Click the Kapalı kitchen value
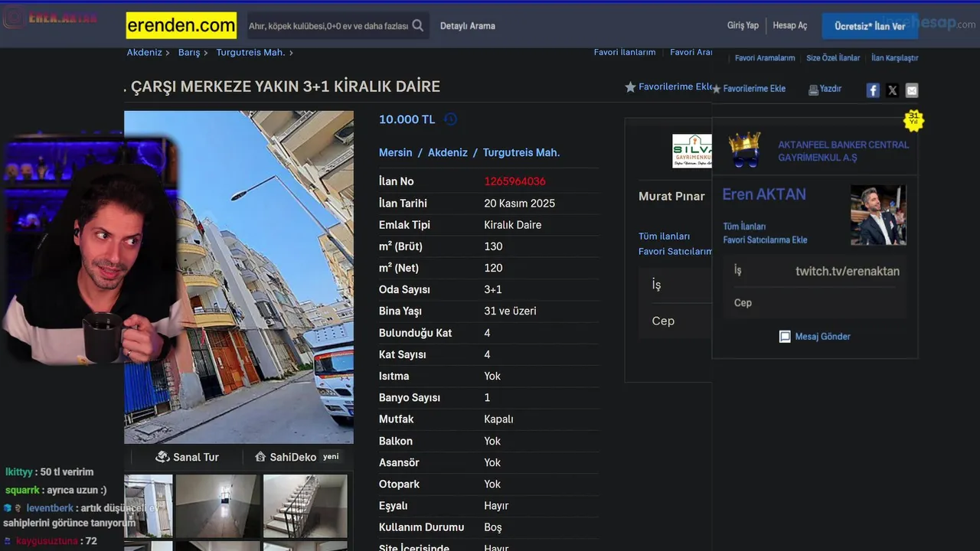This screenshot has width=980, height=551. click(x=498, y=419)
